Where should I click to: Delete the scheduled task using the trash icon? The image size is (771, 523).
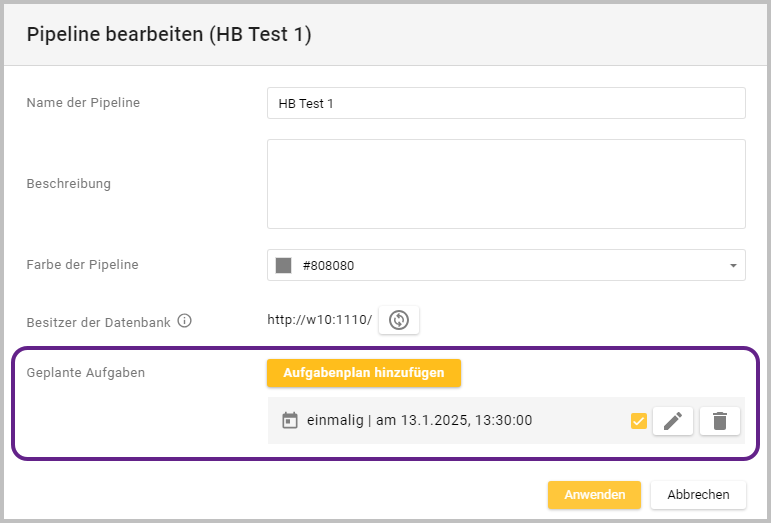tap(719, 421)
